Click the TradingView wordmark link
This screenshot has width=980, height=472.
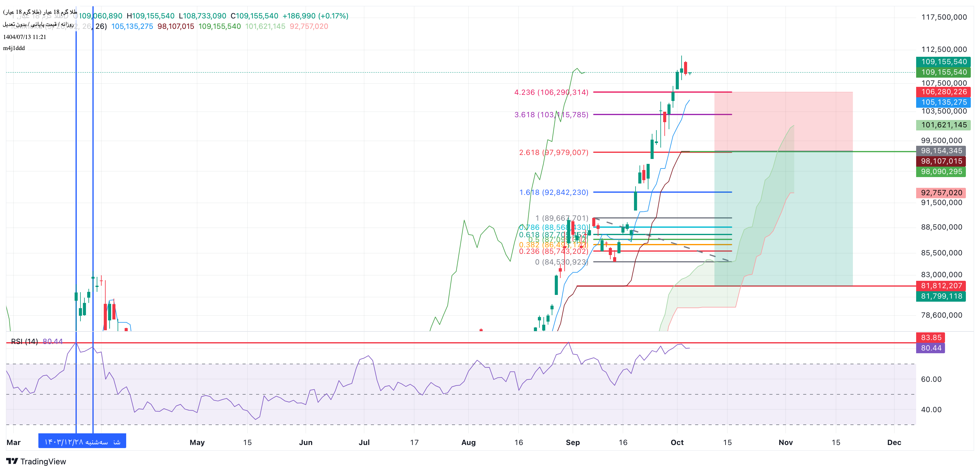tap(43, 461)
